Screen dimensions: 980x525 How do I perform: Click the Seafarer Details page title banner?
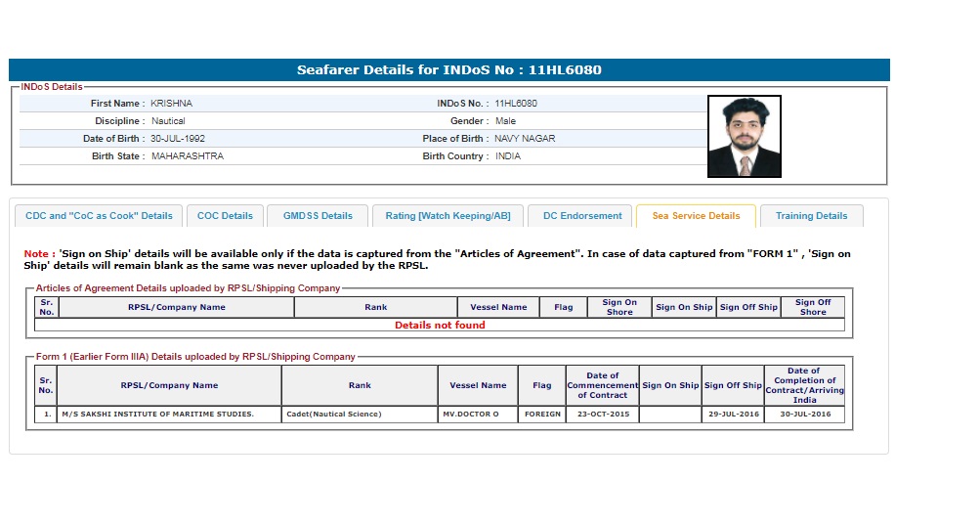pyautogui.click(x=448, y=70)
